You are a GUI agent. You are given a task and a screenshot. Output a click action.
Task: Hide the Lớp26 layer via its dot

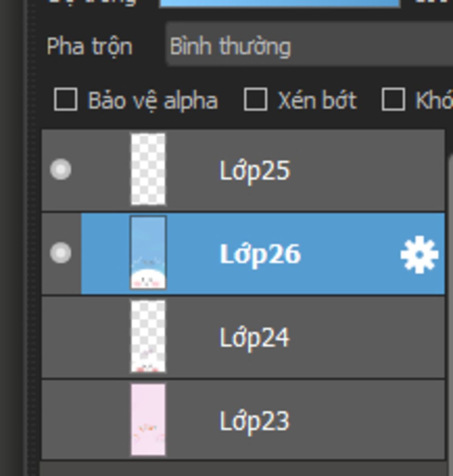[61, 253]
